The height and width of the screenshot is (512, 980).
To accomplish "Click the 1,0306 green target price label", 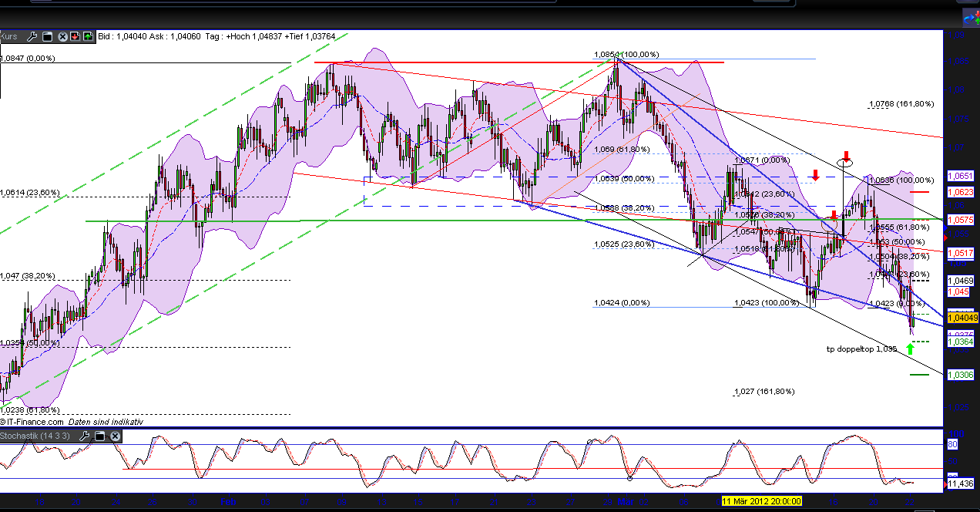I will click(x=959, y=375).
